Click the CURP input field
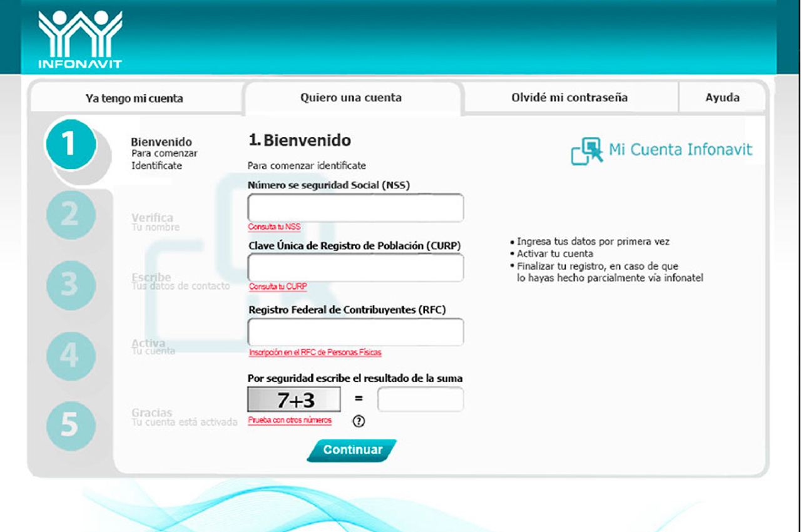 355,268
